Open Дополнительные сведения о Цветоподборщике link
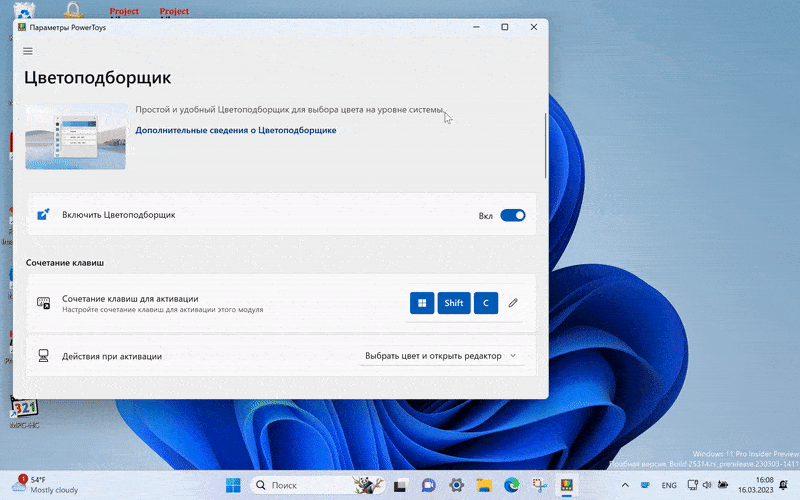The width and height of the screenshot is (800, 500). tap(236, 130)
